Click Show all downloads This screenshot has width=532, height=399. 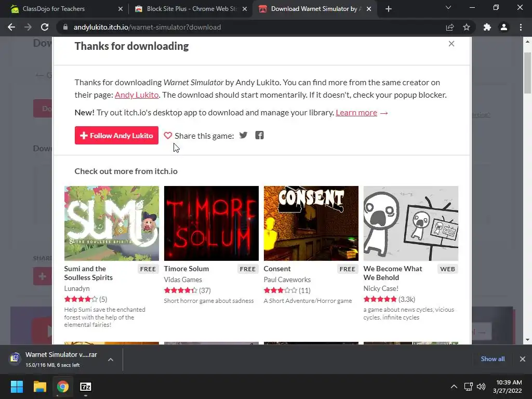click(493, 359)
